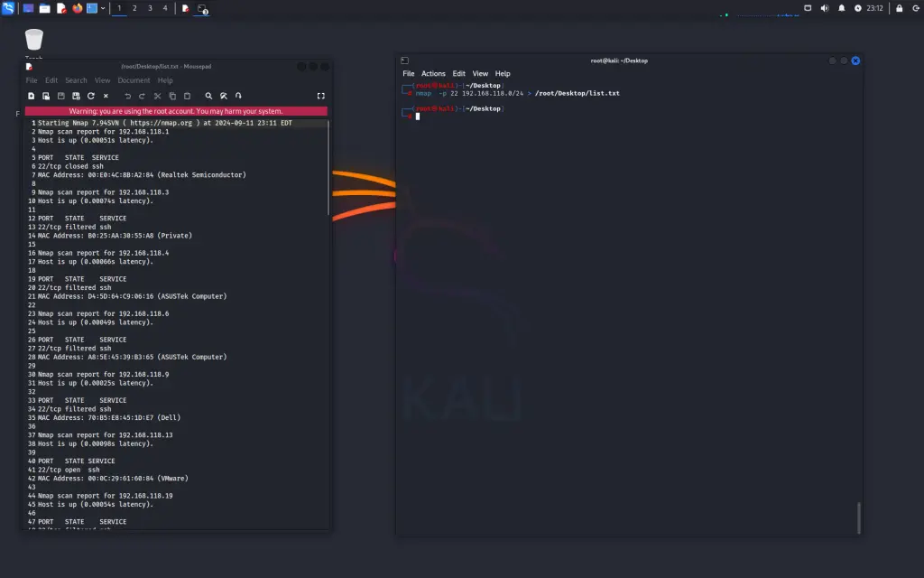
Task: Click the terminal's vertical scrollbar
Action: click(x=858, y=517)
